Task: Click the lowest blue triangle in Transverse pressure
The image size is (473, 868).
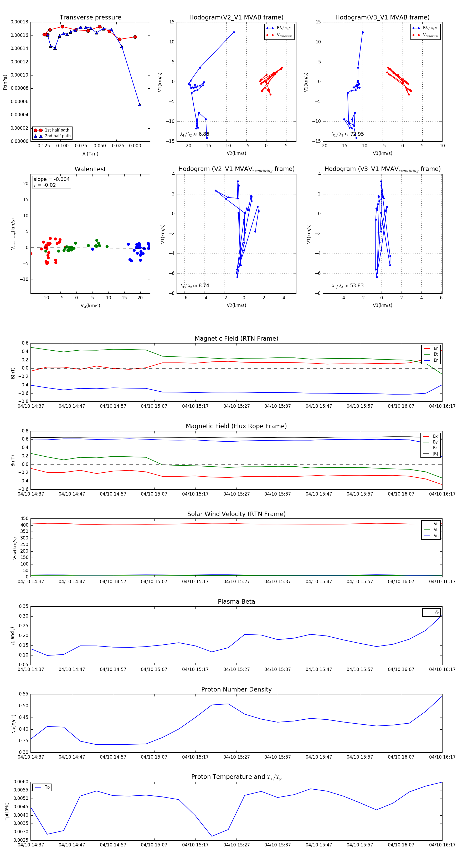Action: tap(139, 104)
